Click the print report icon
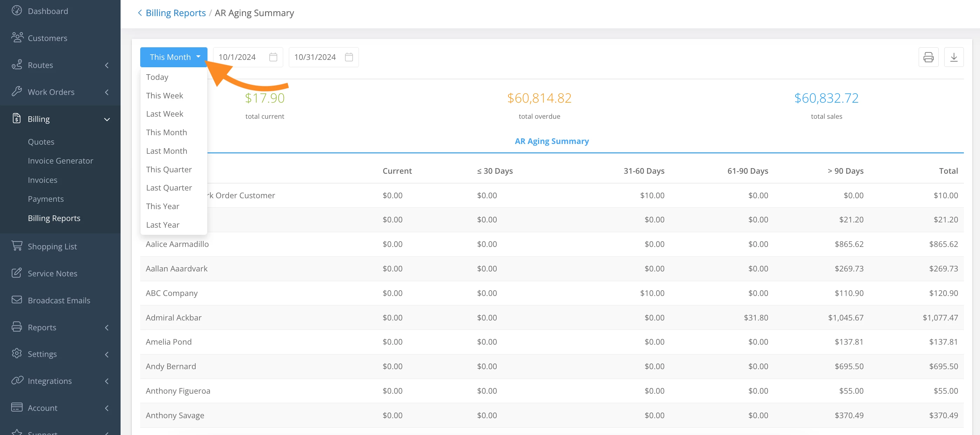This screenshot has height=435, width=980. (x=928, y=57)
